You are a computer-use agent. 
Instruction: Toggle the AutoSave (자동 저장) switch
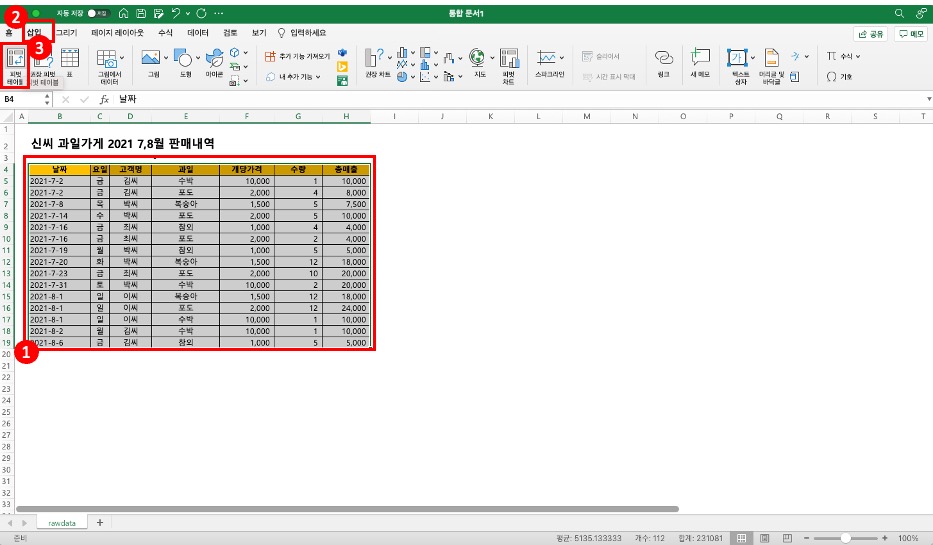pyautogui.click(x=98, y=13)
